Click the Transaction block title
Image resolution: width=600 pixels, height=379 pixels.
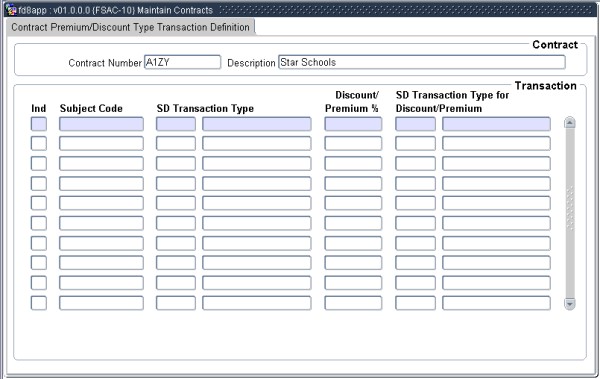pyautogui.click(x=545, y=85)
